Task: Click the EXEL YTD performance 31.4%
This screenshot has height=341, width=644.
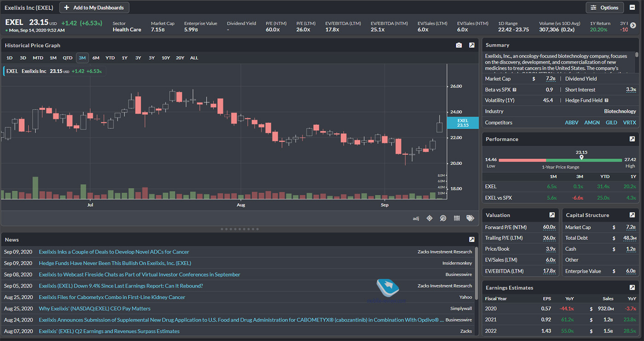Action: [x=603, y=187]
